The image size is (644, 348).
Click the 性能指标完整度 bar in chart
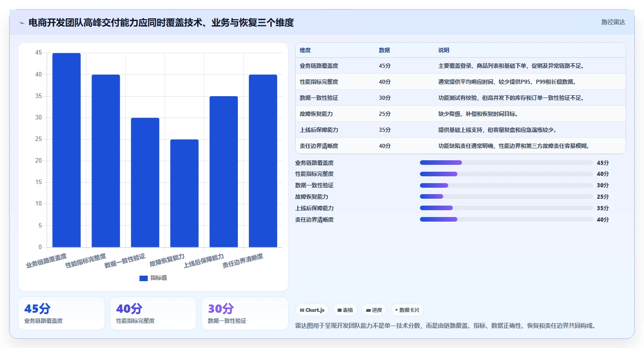(x=106, y=161)
